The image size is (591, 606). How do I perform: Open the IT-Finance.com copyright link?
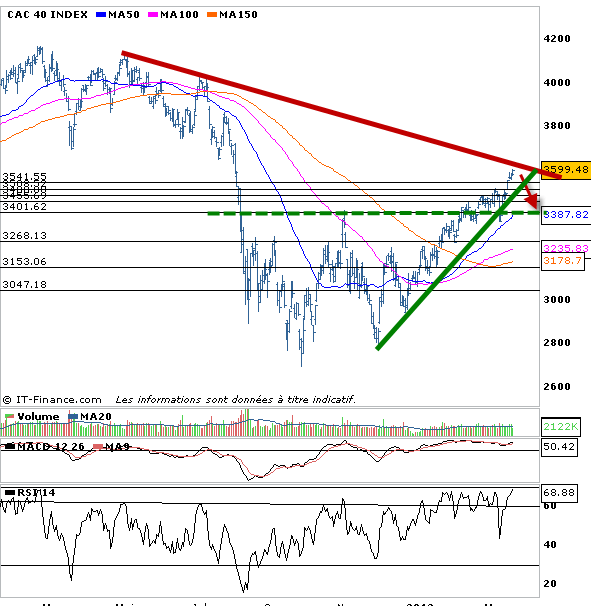[x=52, y=399]
